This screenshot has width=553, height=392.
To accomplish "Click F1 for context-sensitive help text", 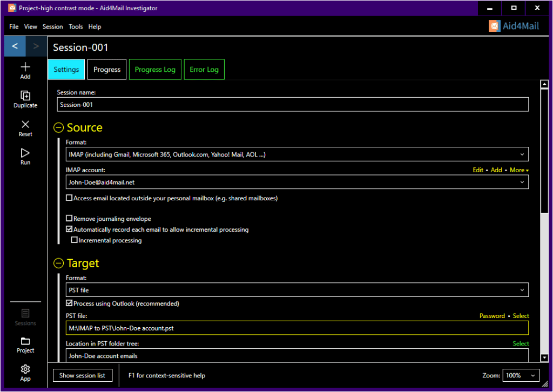I will click(x=167, y=375).
